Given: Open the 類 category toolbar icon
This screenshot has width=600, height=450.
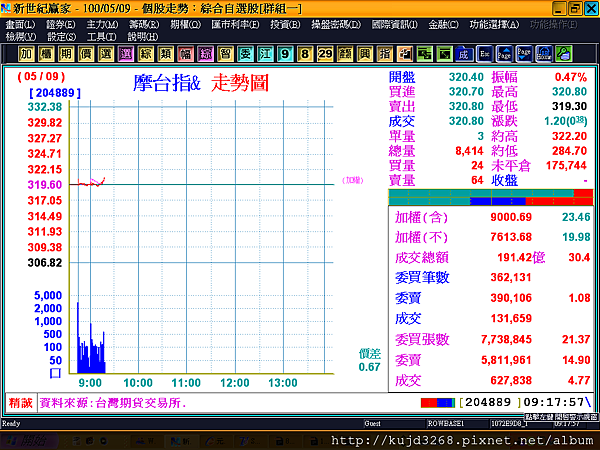Looking at the screenshot, I should point(165,54).
